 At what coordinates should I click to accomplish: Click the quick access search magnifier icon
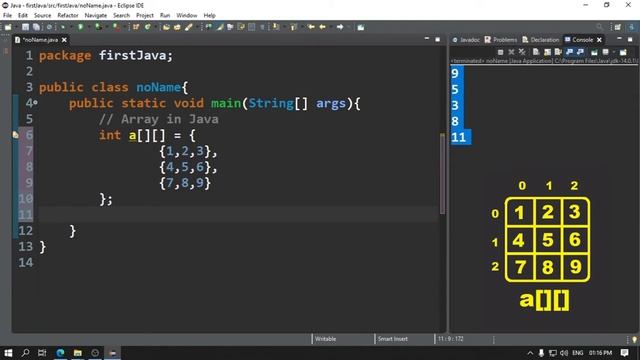click(599, 27)
